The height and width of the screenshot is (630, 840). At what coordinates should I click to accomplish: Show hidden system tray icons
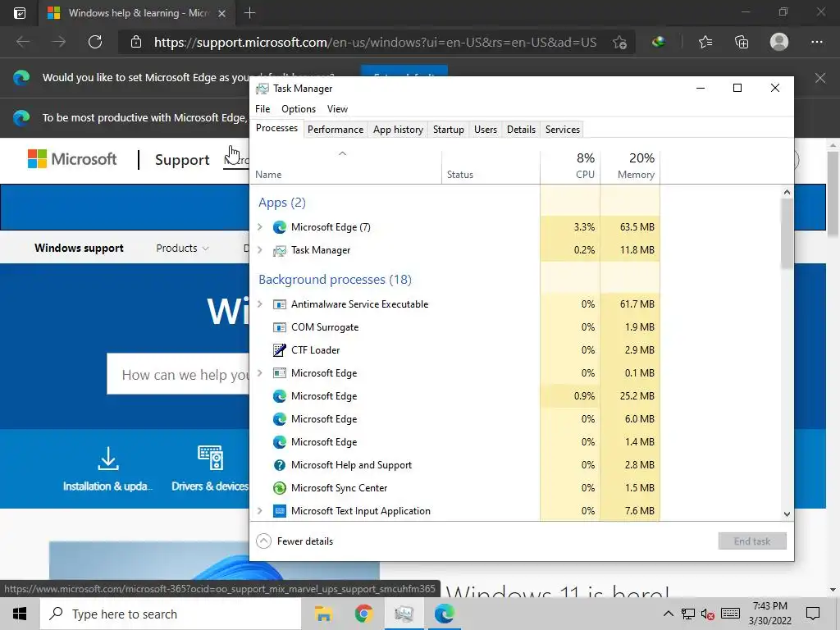(x=668, y=614)
